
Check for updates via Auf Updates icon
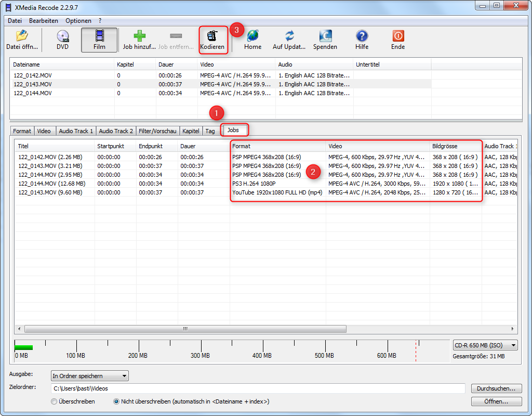coord(289,36)
